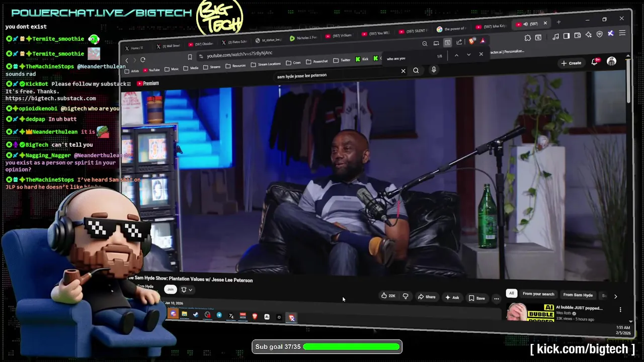Expand the notification bell dropdown beside Join
Screen dimensions: 644x362
(187, 290)
